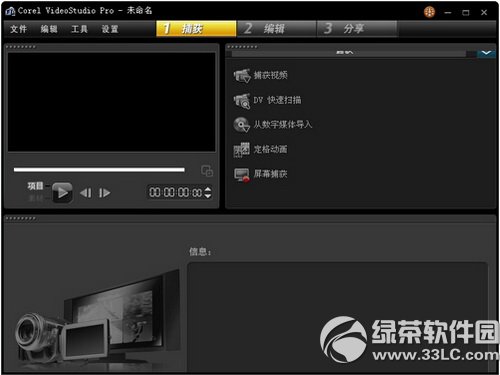Screen dimensions: 500x375
Task: Play the project in preview
Action: [x=62, y=193]
